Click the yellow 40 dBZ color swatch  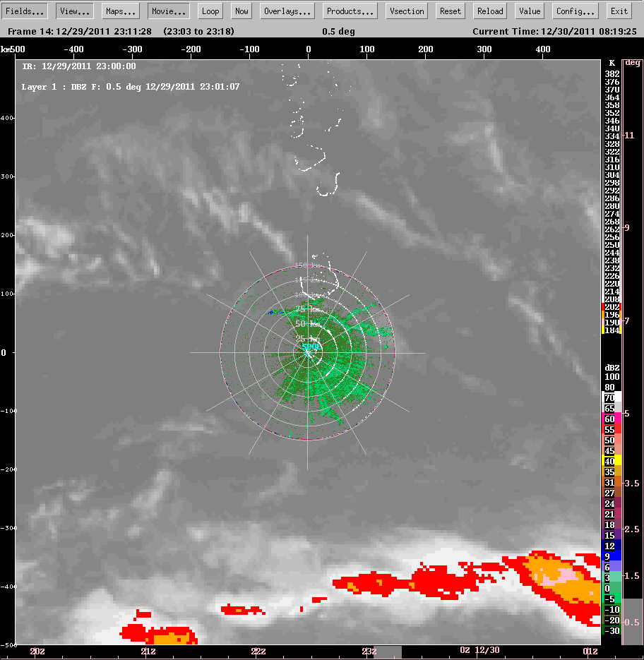[x=610, y=461]
